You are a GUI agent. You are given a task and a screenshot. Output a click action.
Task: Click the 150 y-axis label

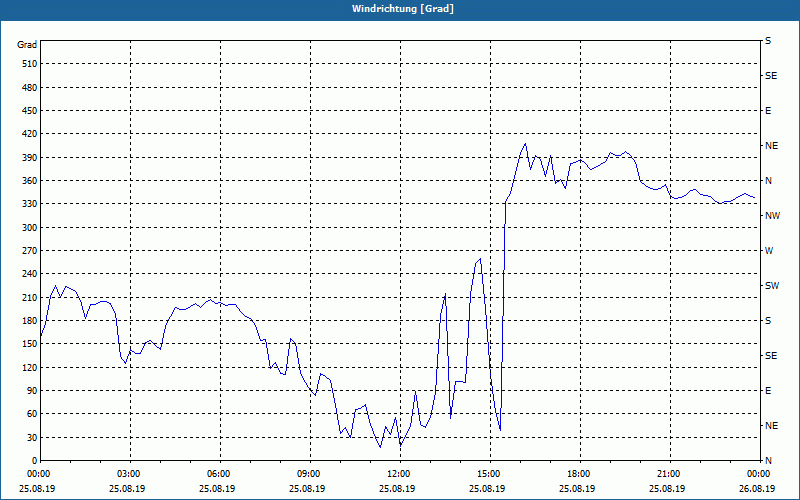30,343
